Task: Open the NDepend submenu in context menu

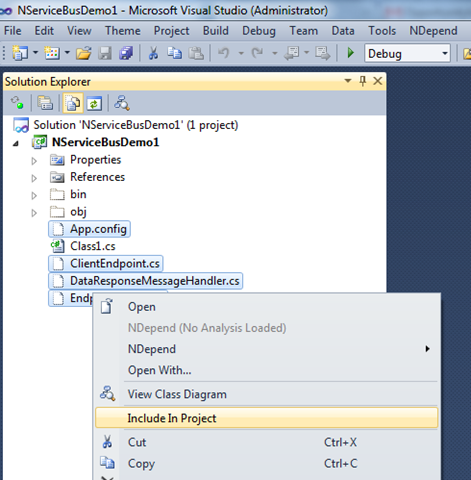Action: click(266, 349)
